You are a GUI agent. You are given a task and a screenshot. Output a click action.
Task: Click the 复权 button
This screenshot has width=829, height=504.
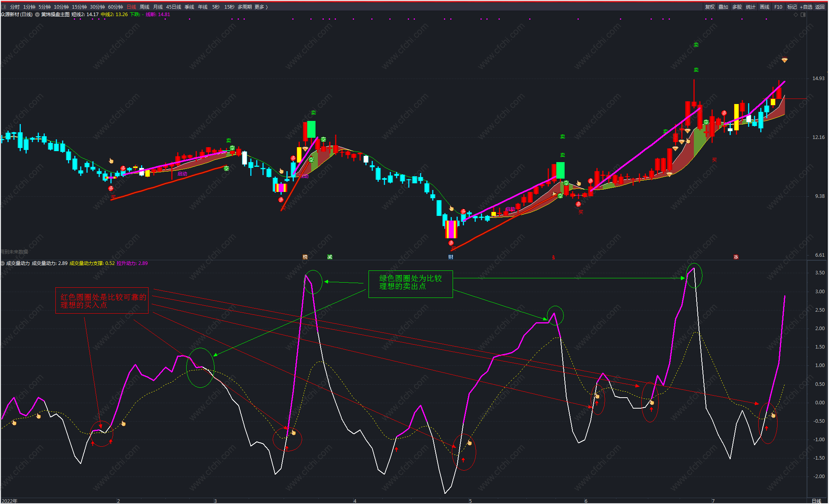[710, 7]
